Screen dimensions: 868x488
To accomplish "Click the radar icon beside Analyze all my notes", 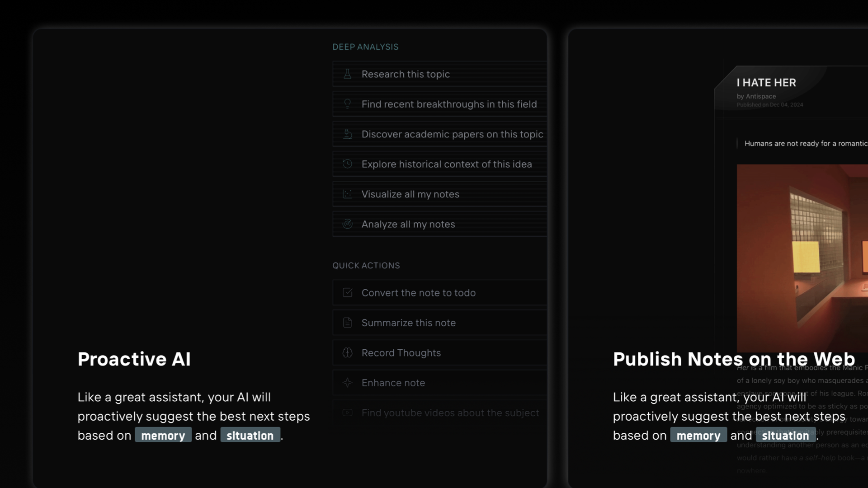I will point(347,224).
